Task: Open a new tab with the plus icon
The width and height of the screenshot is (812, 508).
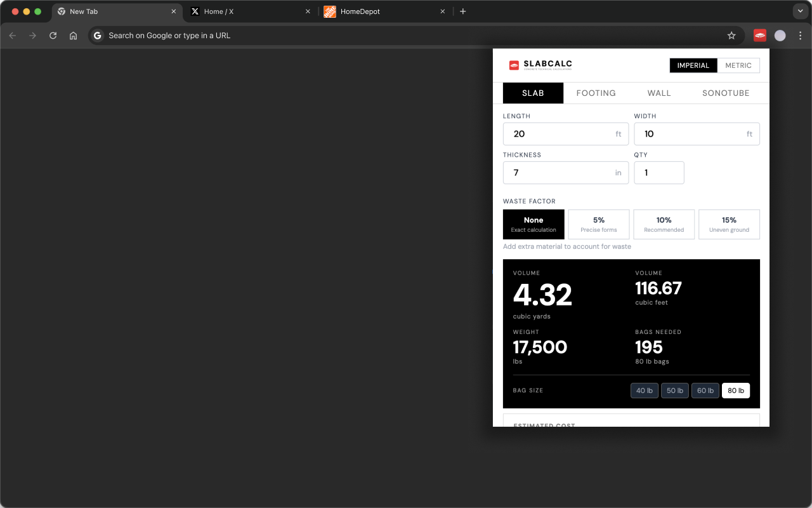Action: 463,11
